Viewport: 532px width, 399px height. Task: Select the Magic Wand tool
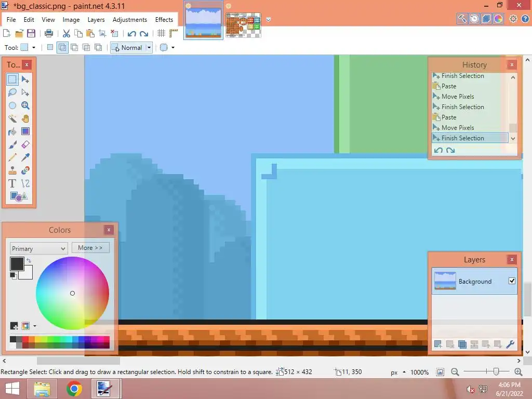pos(12,118)
